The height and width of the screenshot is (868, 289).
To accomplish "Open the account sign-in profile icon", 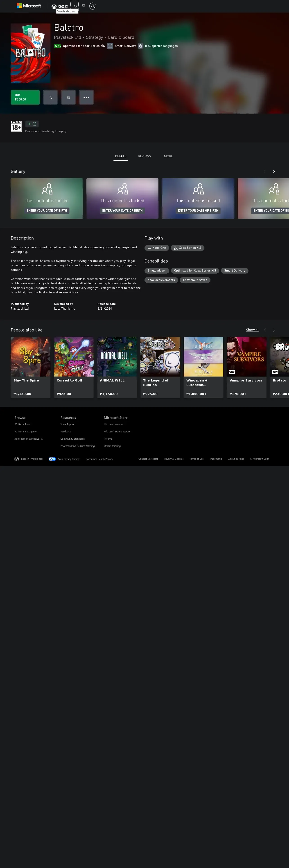I will tap(93, 6).
